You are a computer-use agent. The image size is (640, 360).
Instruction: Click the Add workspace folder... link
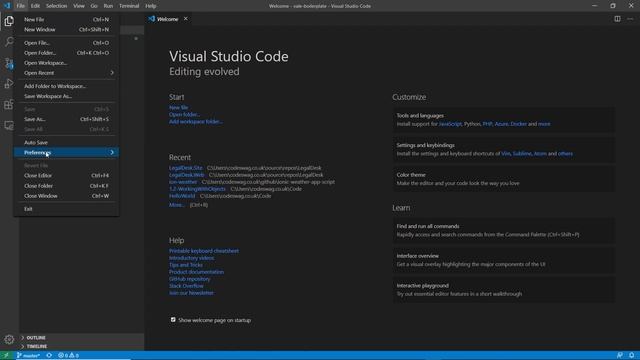tap(196, 121)
